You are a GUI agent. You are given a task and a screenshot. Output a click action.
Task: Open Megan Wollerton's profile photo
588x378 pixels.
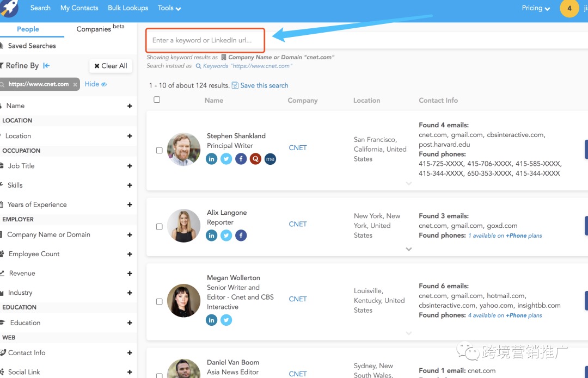coord(183,300)
